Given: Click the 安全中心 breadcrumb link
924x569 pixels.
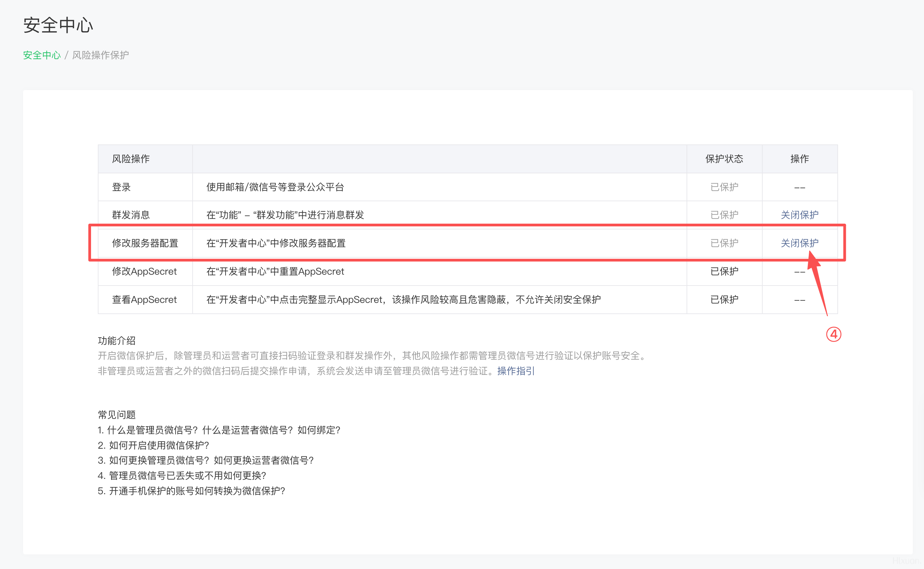Looking at the screenshot, I should [x=41, y=55].
